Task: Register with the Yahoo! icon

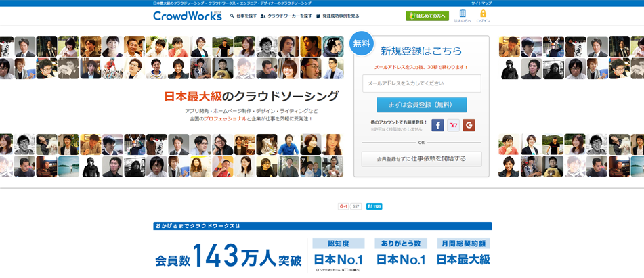Action: [454, 125]
